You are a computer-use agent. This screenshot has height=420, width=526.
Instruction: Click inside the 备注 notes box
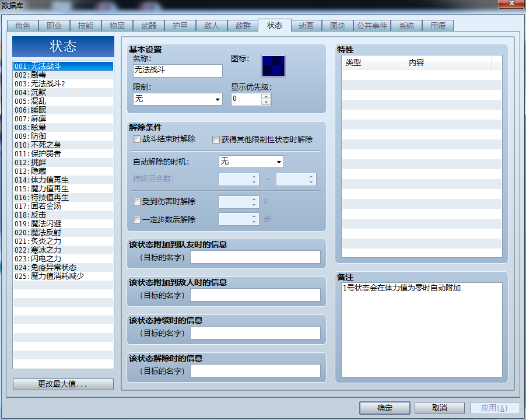click(x=422, y=330)
